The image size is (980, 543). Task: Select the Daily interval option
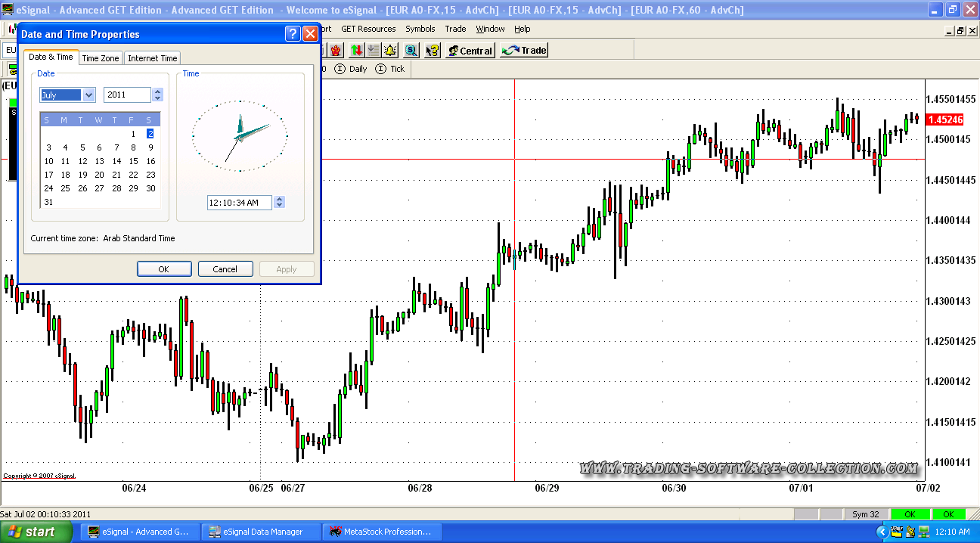[351, 69]
